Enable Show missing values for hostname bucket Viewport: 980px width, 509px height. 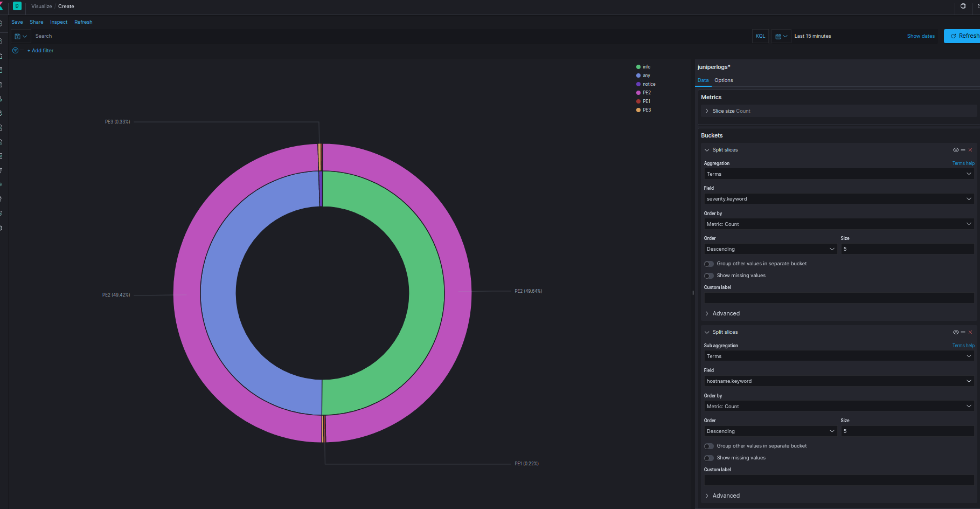point(708,458)
